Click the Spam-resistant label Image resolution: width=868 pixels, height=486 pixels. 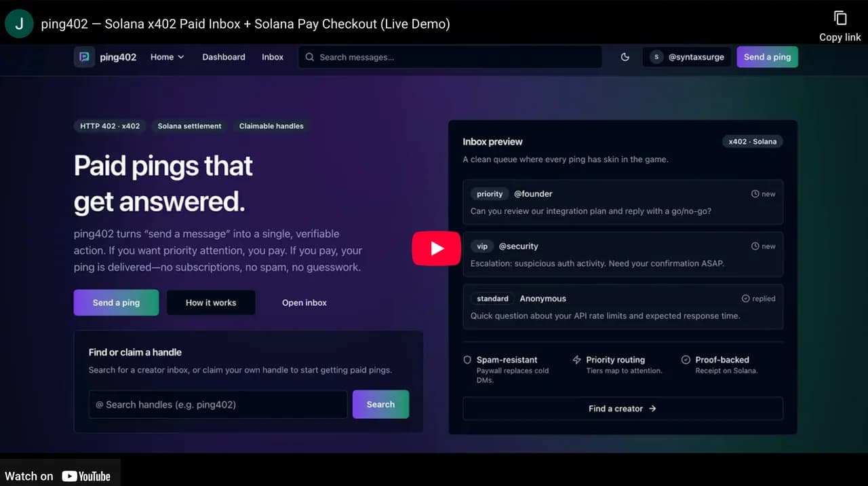(507, 360)
